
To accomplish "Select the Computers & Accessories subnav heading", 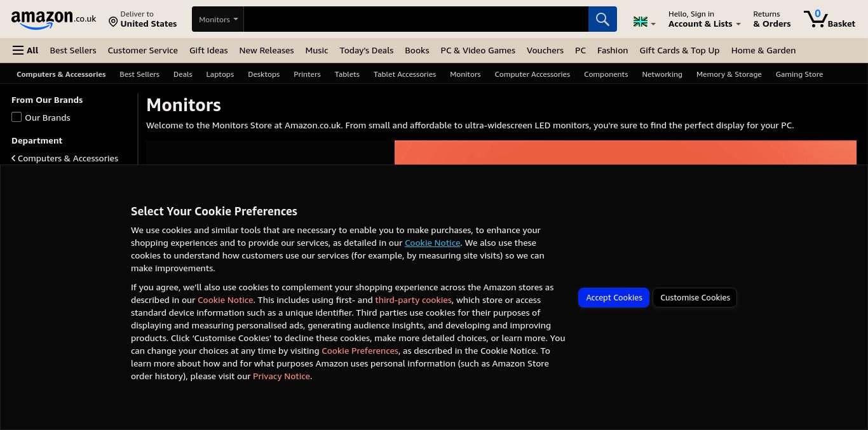I will [61, 74].
